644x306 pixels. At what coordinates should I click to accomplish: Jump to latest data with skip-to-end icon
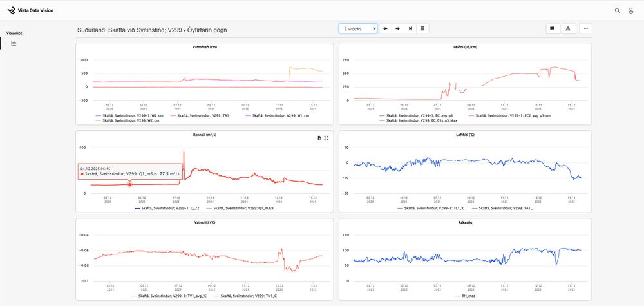[x=410, y=29]
